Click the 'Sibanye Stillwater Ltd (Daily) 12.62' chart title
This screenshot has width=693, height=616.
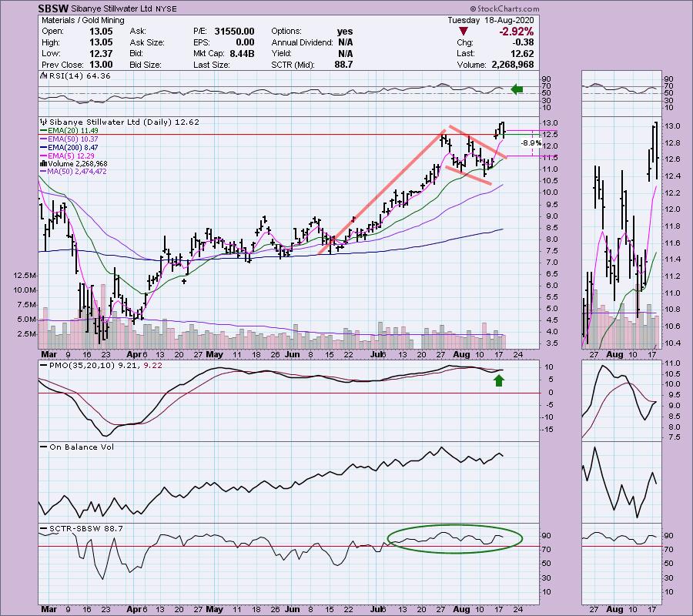click(x=124, y=122)
